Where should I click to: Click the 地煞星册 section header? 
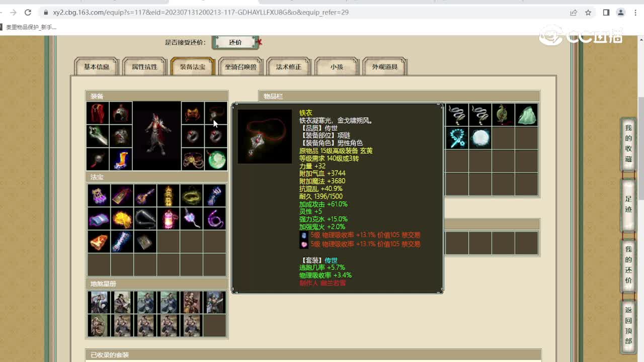point(156,284)
